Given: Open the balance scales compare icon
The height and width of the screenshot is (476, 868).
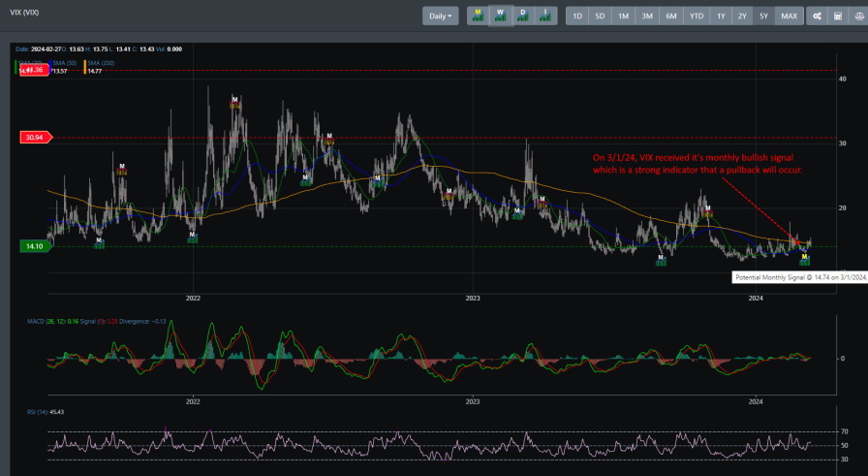Looking at the screenshot, I should click(859, 16).
